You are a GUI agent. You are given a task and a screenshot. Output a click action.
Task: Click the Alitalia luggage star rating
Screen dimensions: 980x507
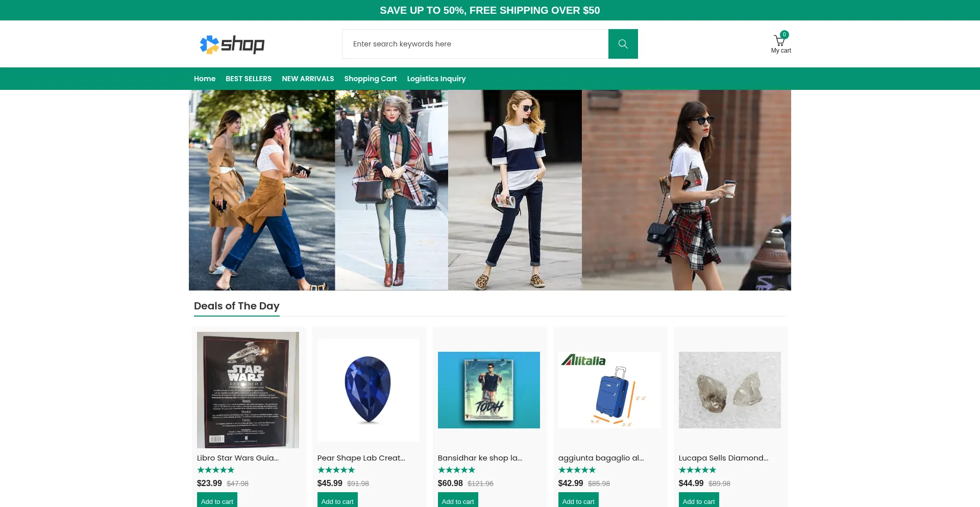coord(577,470)
